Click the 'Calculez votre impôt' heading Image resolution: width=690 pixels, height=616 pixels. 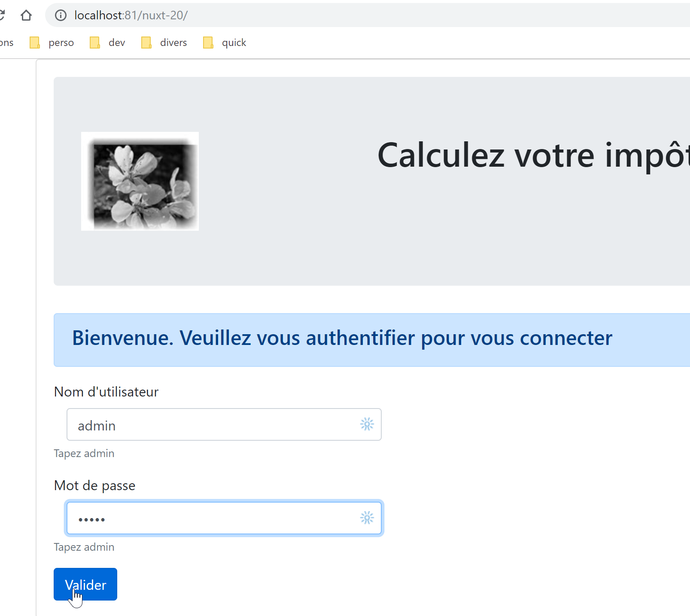pos(532,156)
